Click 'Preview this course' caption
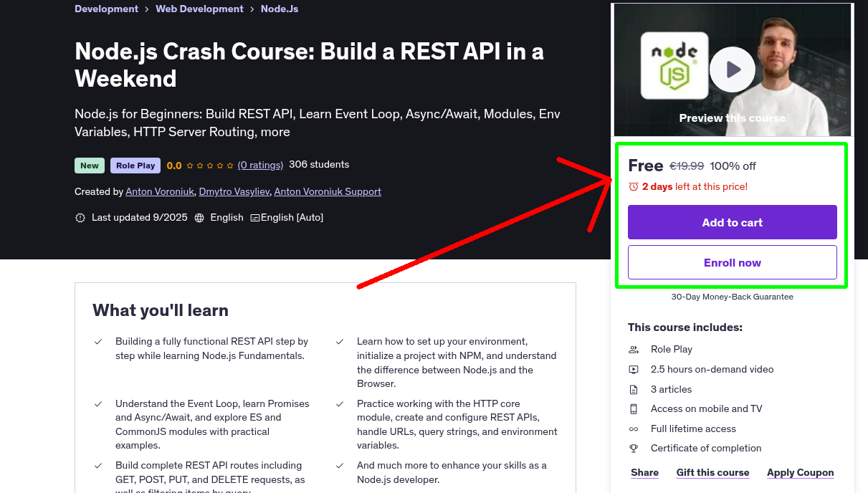 [x=732, y=118]
